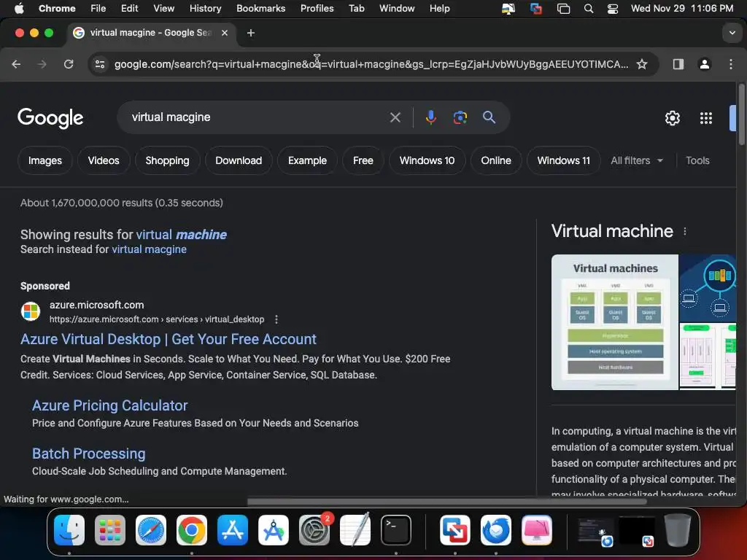
Task: Open the Virtual machines diagram thumbnail
Action: click(x=614, y=322)
